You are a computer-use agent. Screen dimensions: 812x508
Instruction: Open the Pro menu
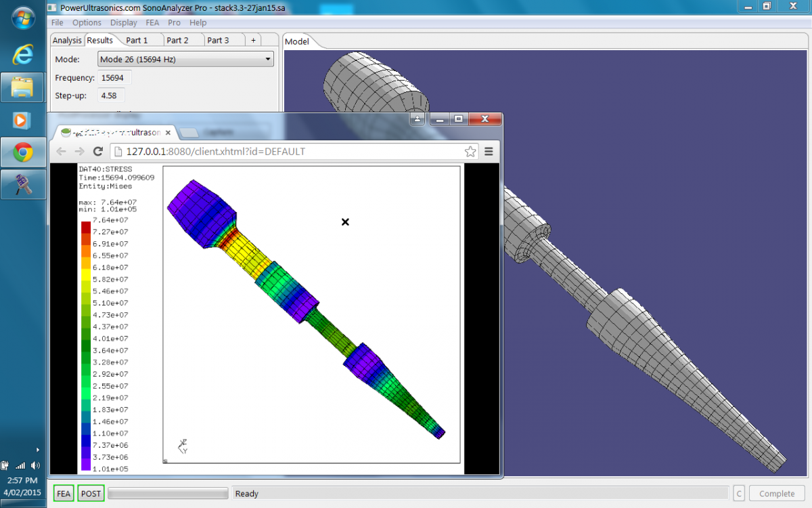pos(174,22)
